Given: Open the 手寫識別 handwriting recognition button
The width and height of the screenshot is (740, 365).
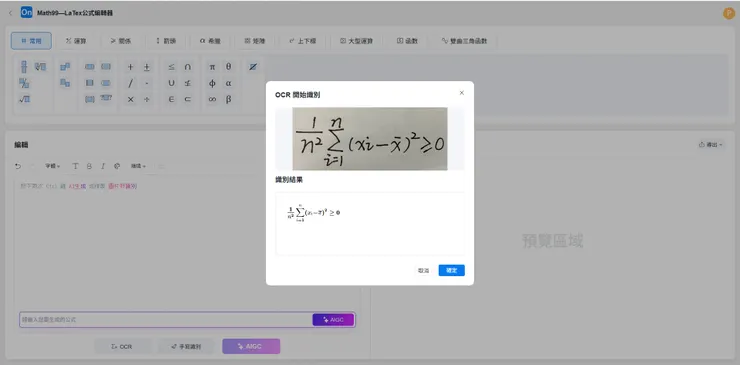Looking at the screenshot, I should 186,347.
